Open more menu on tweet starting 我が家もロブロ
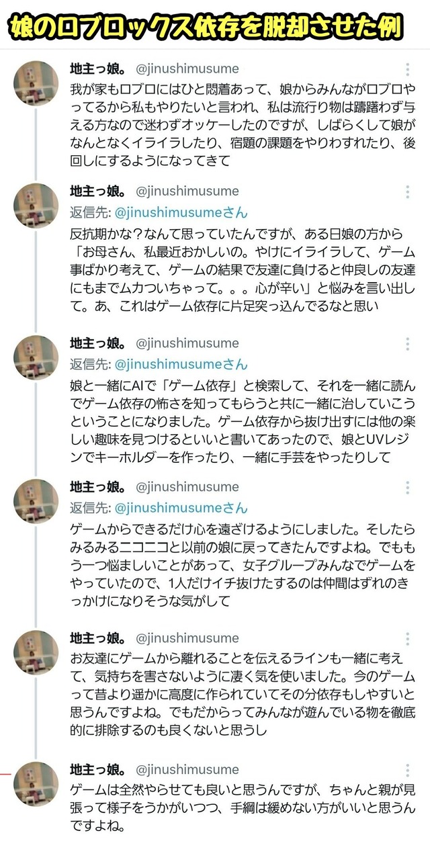 [x=407, y=69]
